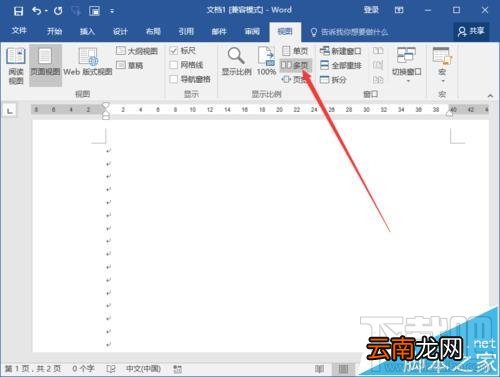The width and height of the screenshot is (500, 377).
Task: Open ribbon display options icon
Action: [399, 10]
